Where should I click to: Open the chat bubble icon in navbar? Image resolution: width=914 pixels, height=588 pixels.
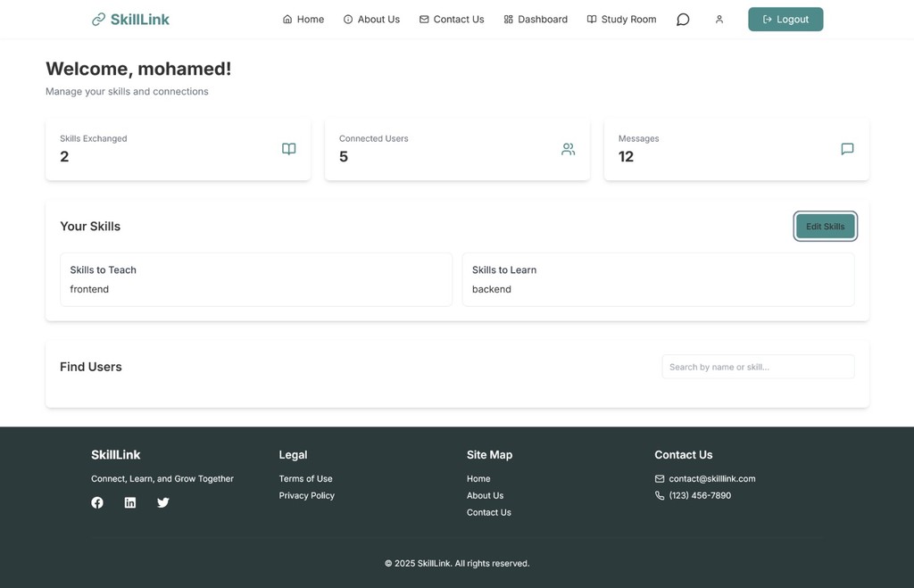683,20
